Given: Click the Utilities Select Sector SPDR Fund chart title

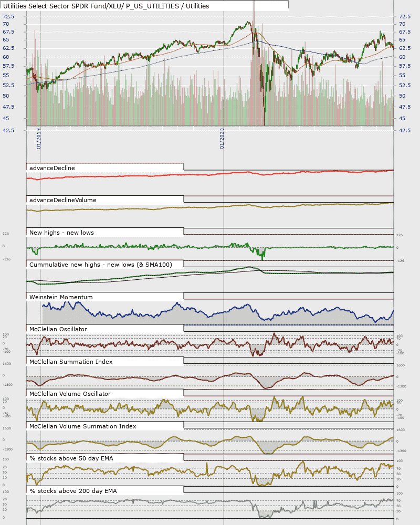Looking at the screenshot, I should [106, 6].
